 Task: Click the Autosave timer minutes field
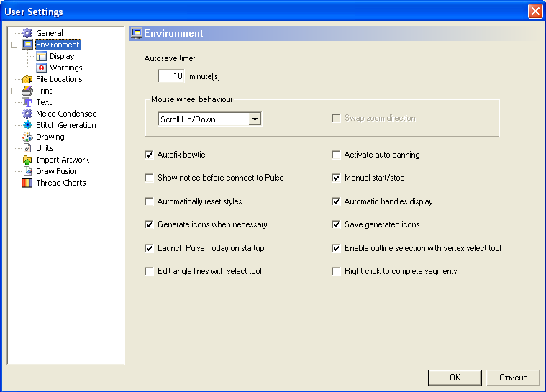point(171,76)
